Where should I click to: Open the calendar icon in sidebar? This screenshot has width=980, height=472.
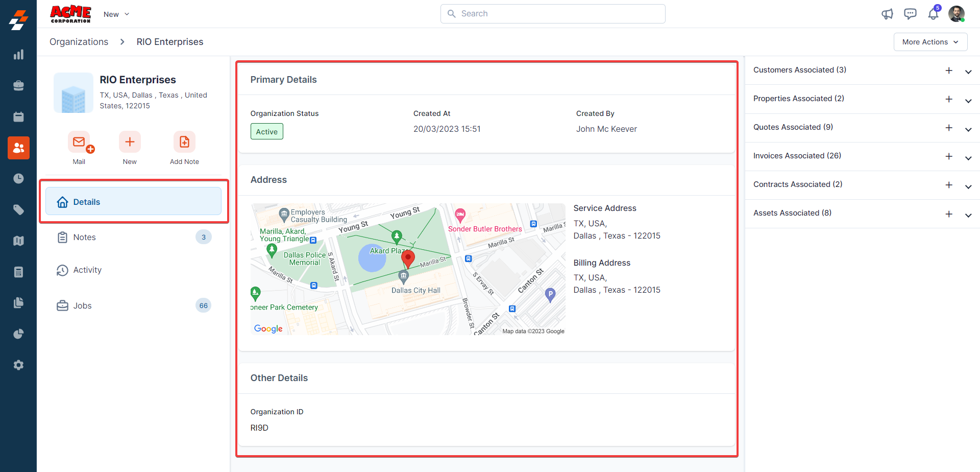tap(18, 117)
